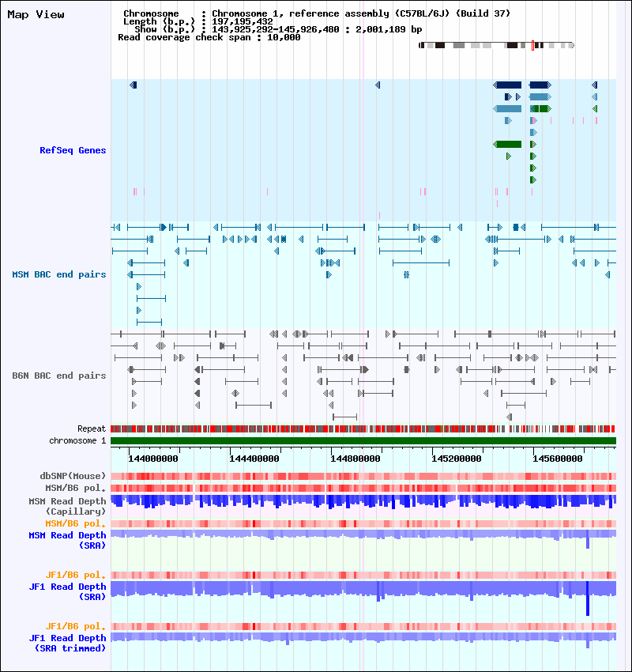Select the MSM Read Depth (Capillary) label

coord(67,506)
